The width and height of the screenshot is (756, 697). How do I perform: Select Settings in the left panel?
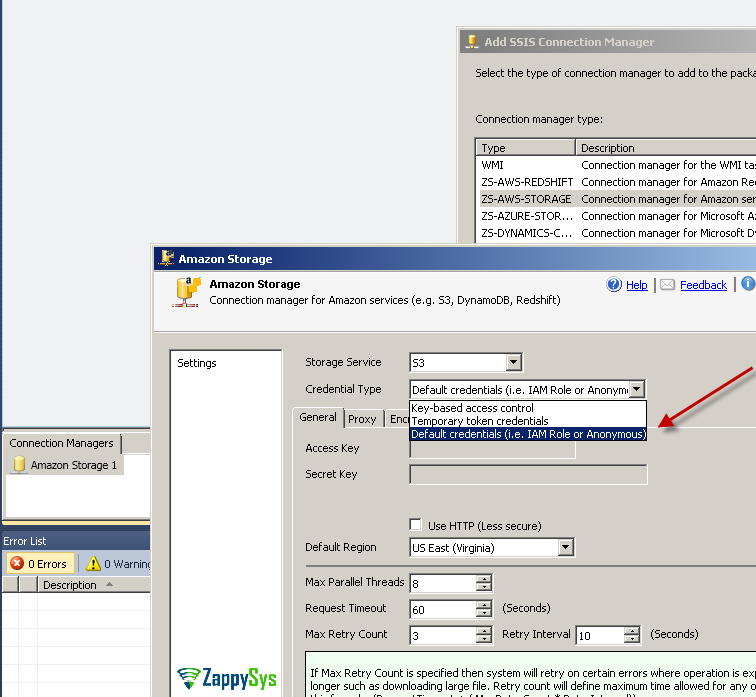197,363
